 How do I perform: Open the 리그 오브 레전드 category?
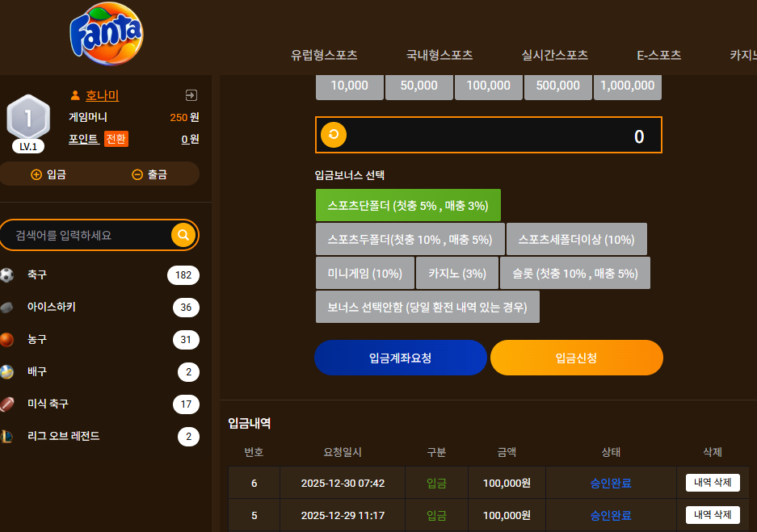point(99,437)
